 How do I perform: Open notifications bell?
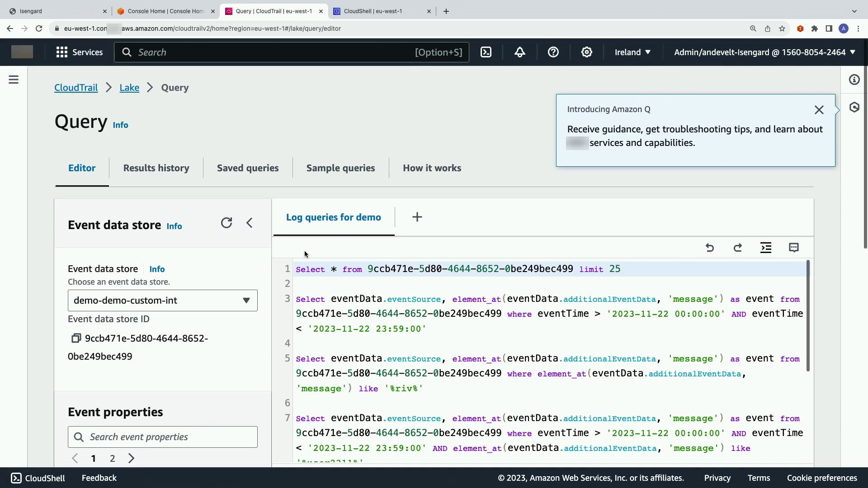click(x=519, y=52)
